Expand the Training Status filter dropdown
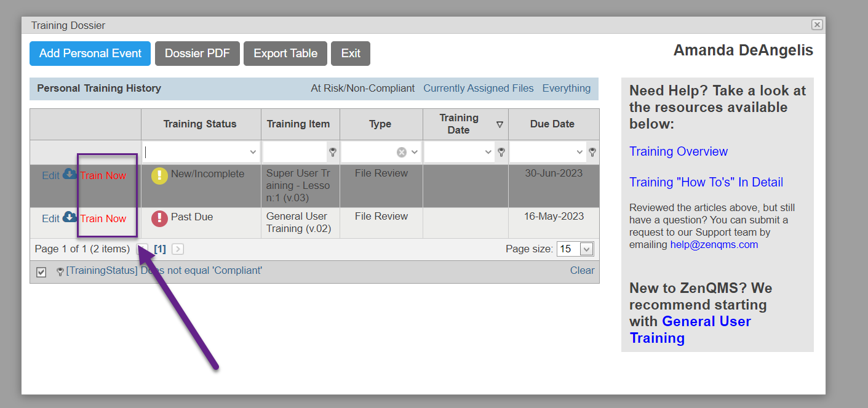This screenshot has width=868, height=408. point(253,152)
